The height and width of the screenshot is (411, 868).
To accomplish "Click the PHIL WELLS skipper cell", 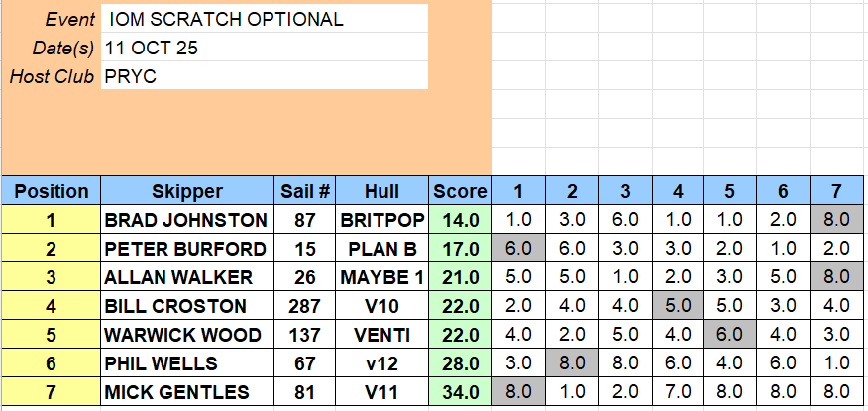I will tap(187, 364).
